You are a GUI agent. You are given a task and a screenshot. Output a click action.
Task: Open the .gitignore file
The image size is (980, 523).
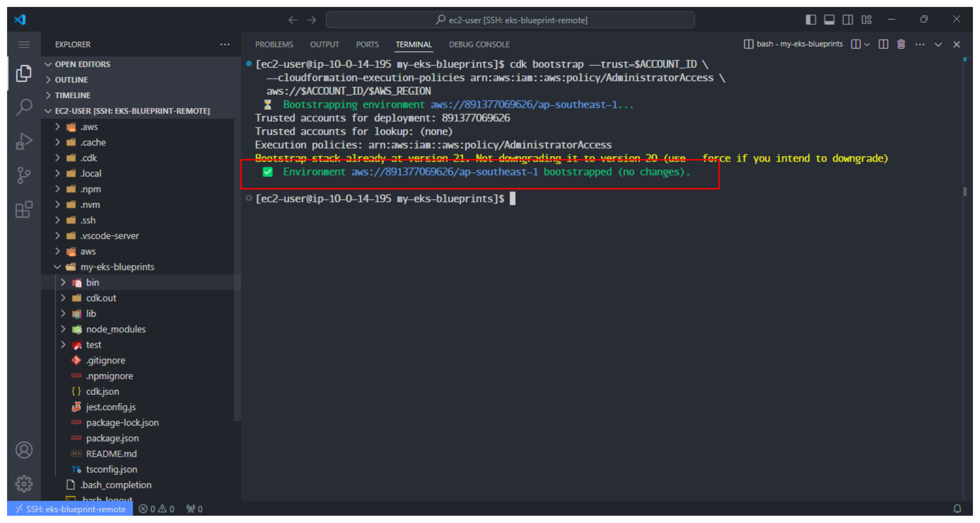138,361
